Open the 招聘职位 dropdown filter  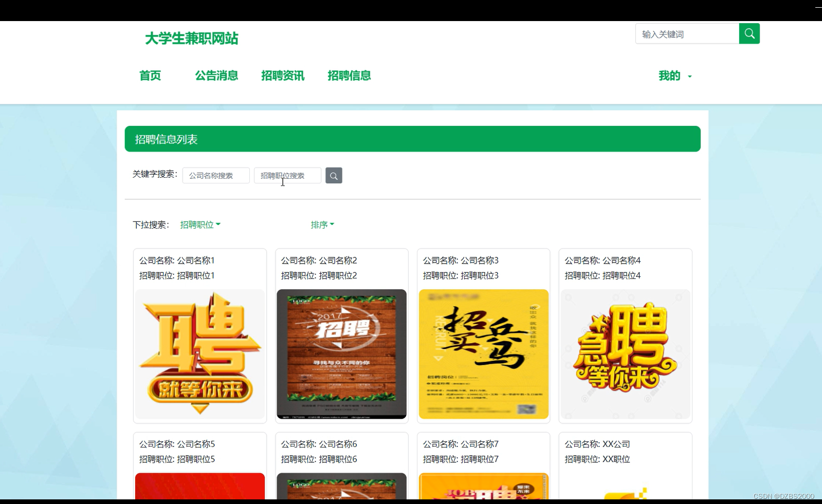(200, 225)
